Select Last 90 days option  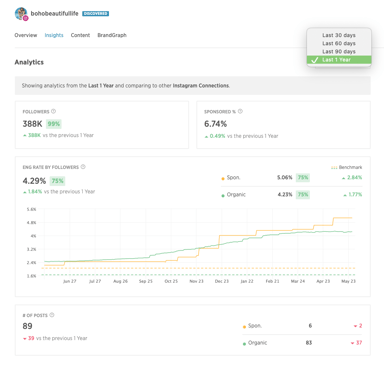[x=339, y=51]
